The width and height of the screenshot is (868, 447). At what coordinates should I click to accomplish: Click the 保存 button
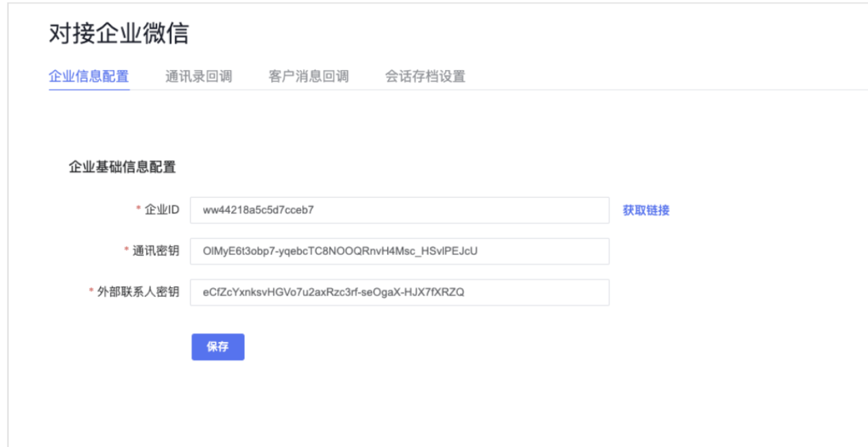click(218, 347)
